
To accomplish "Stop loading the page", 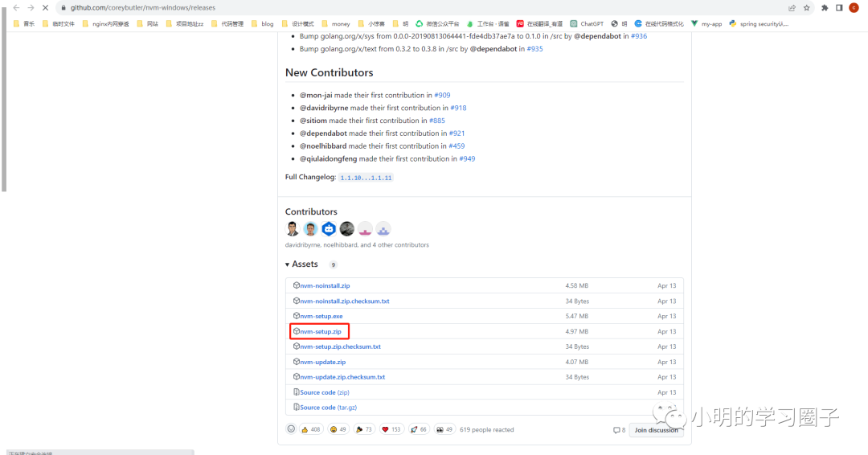I will coord(45,8).
